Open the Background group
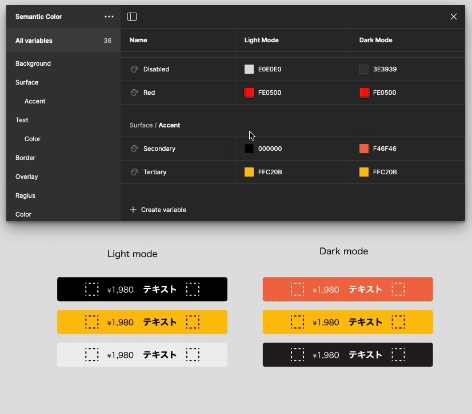 (x=33, y=64)
